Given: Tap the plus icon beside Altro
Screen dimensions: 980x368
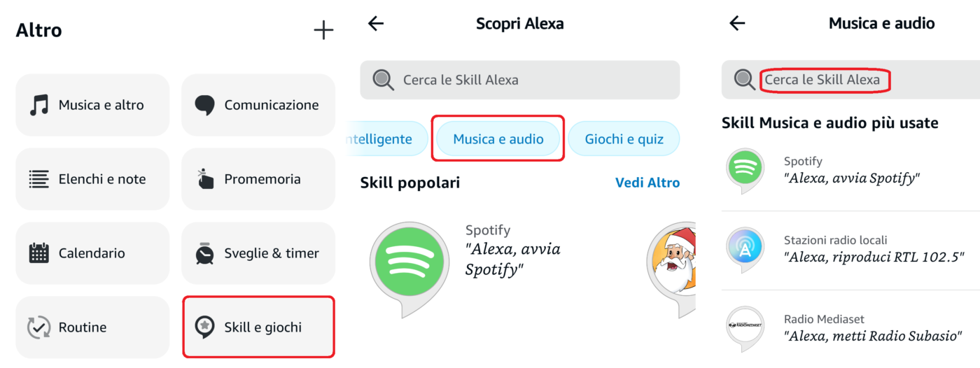Looking at the screenshot, I should [x=323, y=30].
